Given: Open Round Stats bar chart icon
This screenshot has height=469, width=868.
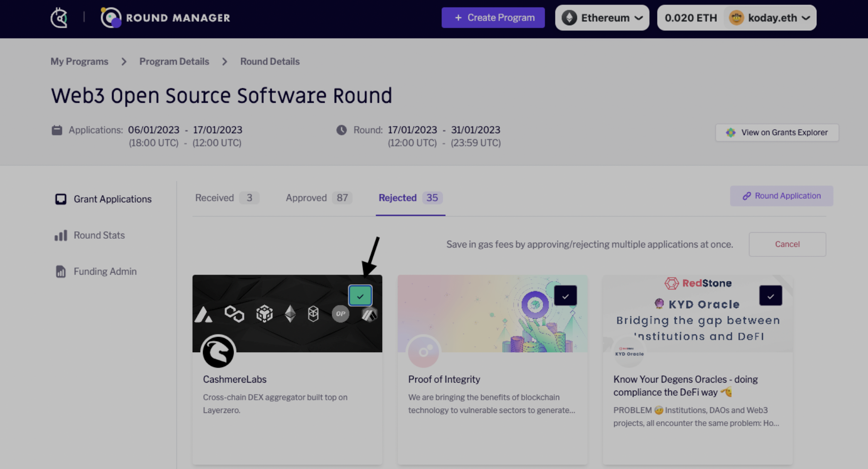Looking at the screenshot, I should click(61, 235).
